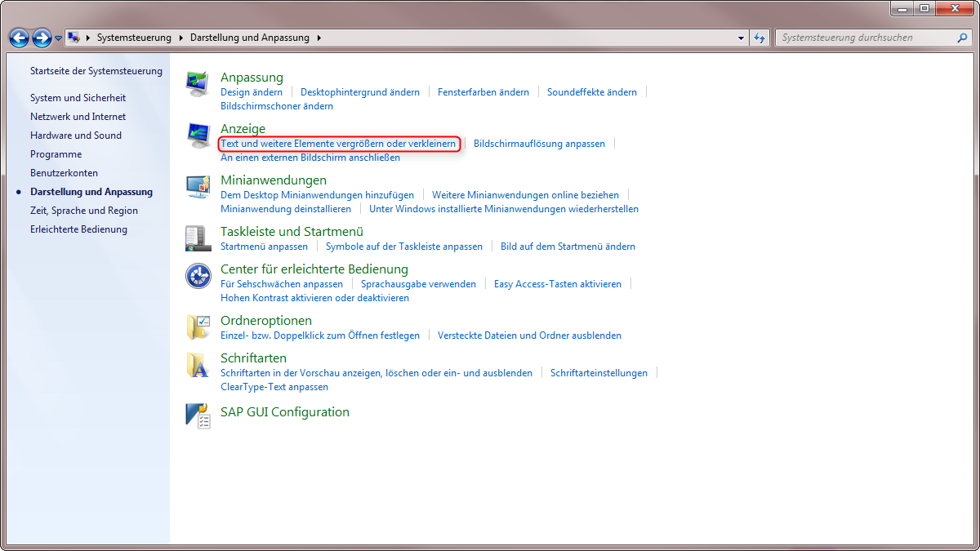Viewport: 980px width, 551px height.
Task: Click the refresh button beside address bar
Action: pyautogui.click(x=760, y=38)
